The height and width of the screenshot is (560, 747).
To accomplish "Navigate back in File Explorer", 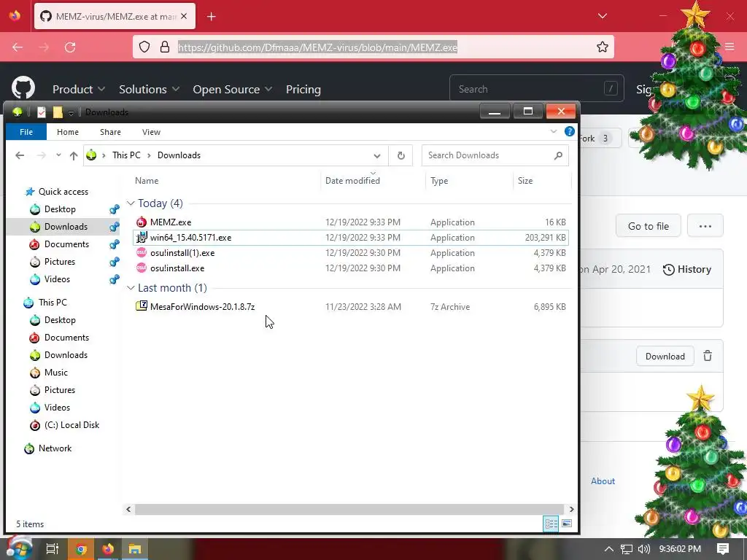I will tap(20, 155).
